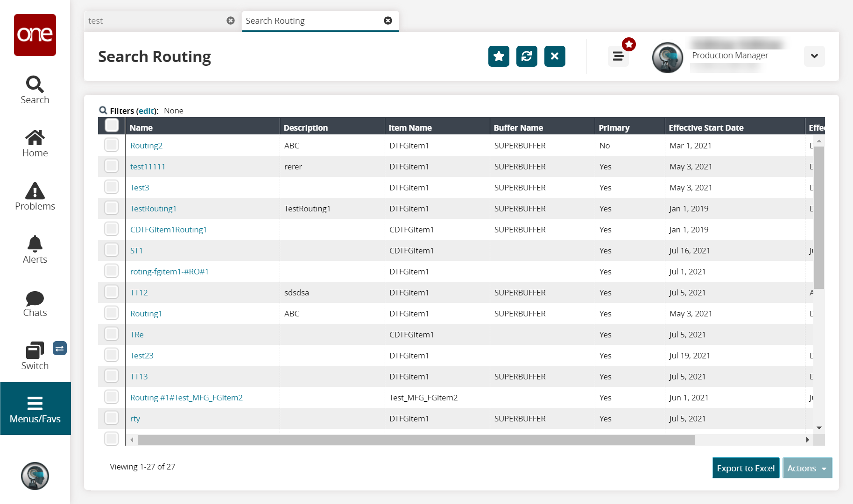Click the refresh icon in header
Viewport: 853px width, 504px height.
point(527,56)
